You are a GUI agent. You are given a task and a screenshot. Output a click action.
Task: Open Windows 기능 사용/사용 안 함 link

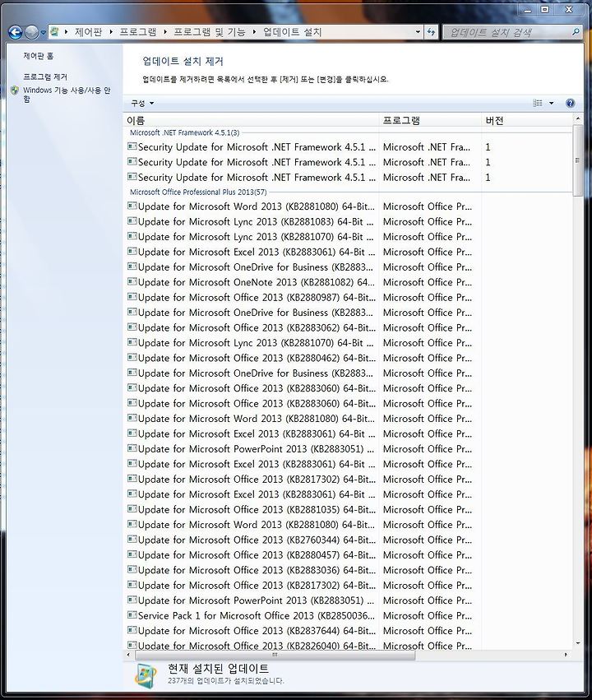point(67,95)
